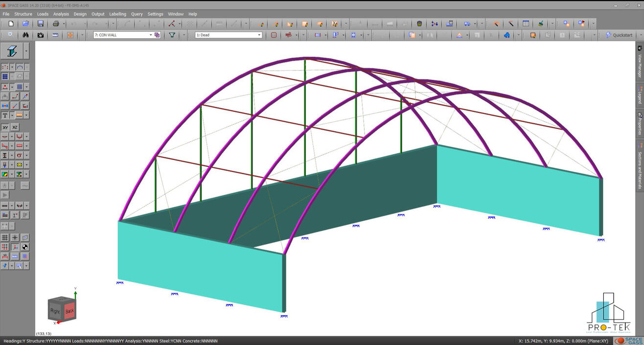Save the current model
Image resolution: width=644 pixels, height=345 pixels.
40,23
